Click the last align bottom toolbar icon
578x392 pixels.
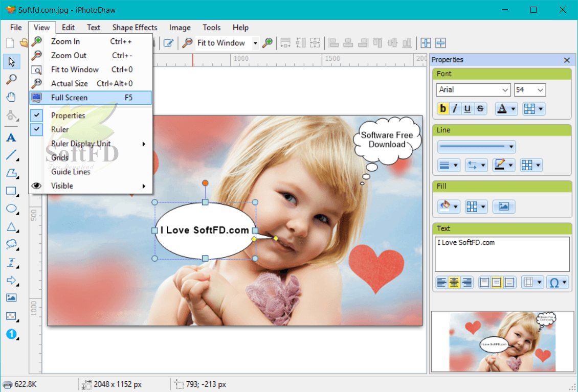pos(407,43)
